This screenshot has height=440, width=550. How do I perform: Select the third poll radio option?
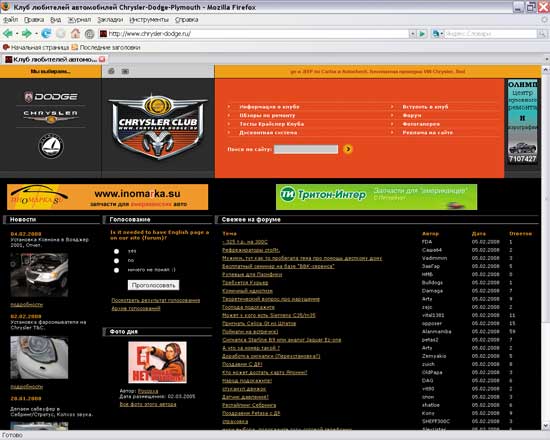(116, 270)
